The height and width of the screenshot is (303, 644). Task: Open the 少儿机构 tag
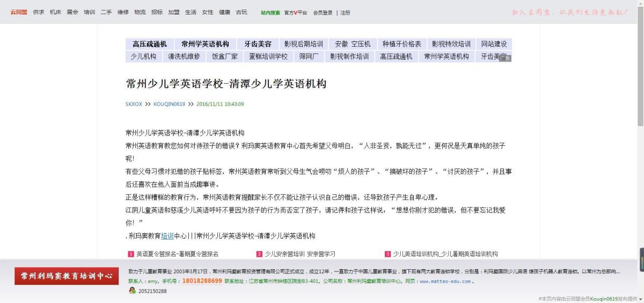click(x=143, y=56)
